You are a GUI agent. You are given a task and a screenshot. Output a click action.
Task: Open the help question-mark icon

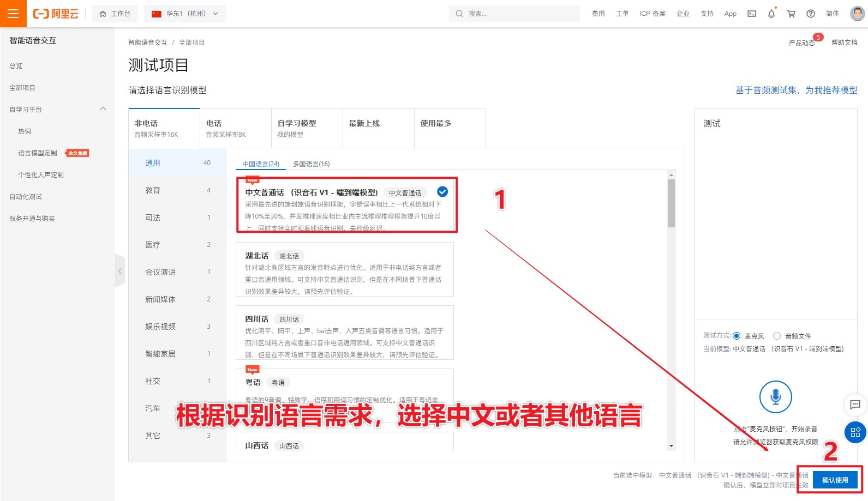811,14
